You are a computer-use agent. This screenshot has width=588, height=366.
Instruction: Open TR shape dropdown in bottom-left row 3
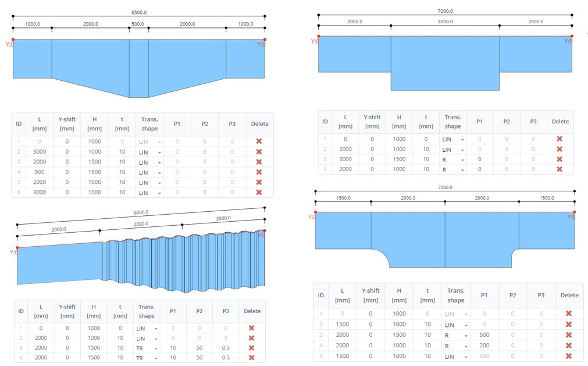[147, 348]
